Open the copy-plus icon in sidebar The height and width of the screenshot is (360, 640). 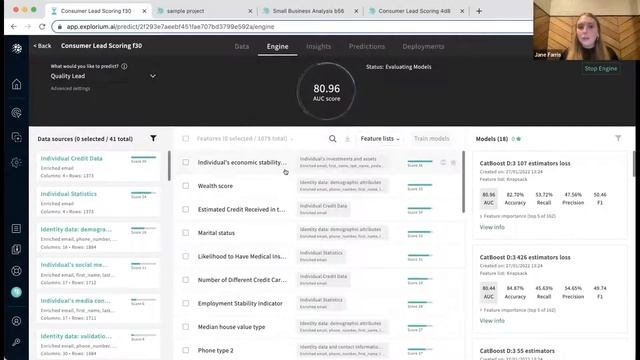16,137
